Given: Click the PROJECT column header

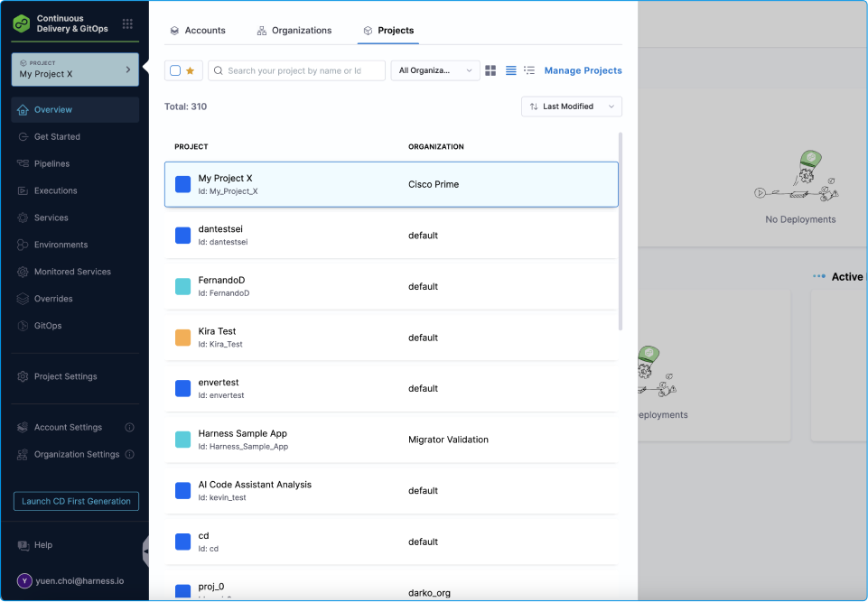Looking at the screenshot, I should click(x=191, y=146).
